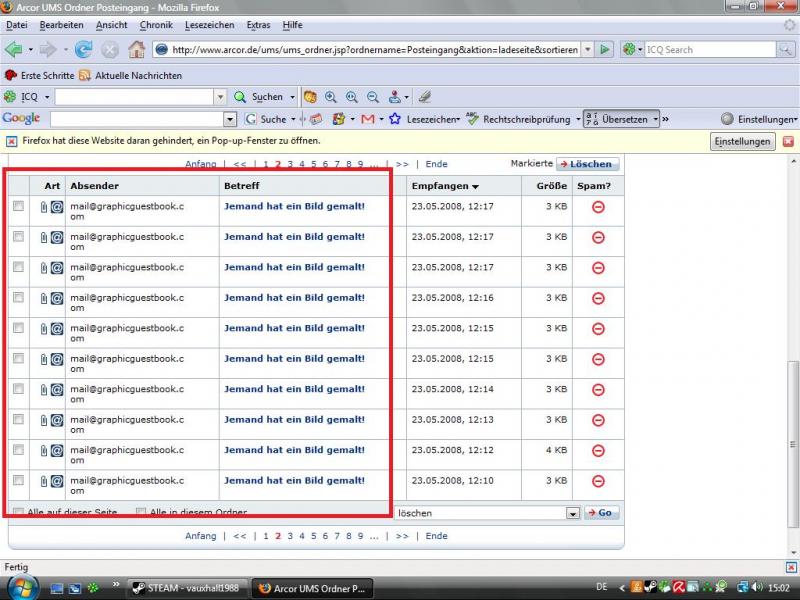Viewport: 800px width, 600px height.
Task: Click the Firefox home icon
Action: click(x=136, y=49)
